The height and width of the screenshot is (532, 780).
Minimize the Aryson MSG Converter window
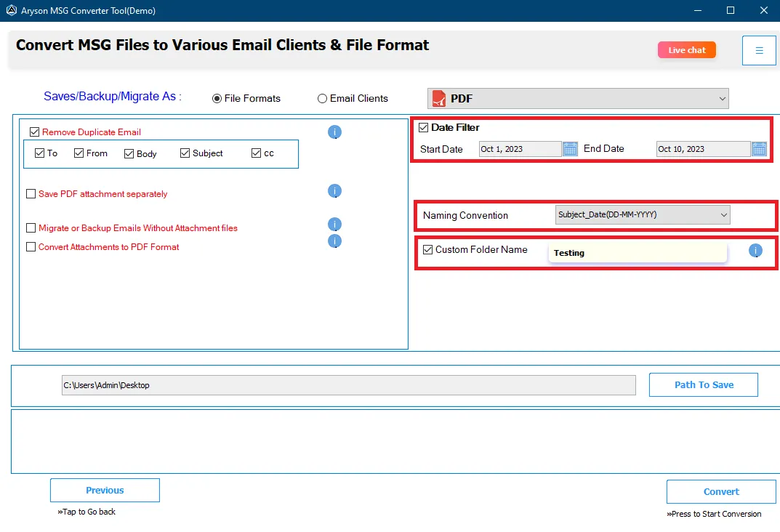[698, 10]
